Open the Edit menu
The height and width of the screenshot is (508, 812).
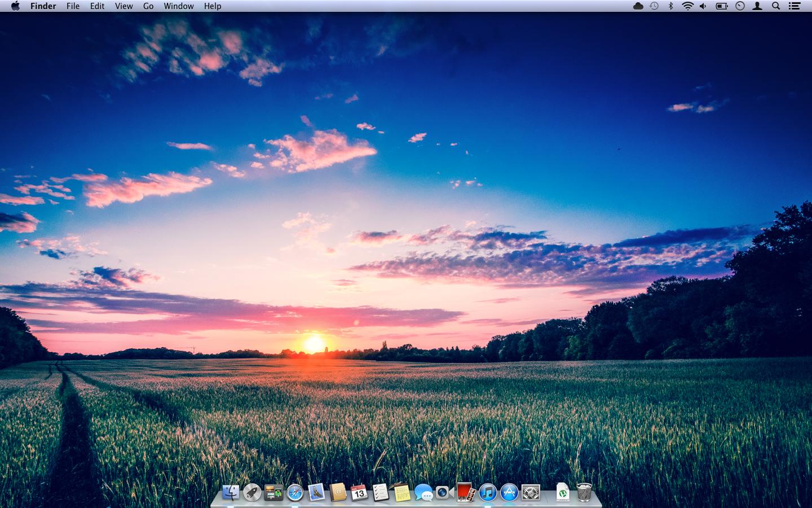coord(97,6)
